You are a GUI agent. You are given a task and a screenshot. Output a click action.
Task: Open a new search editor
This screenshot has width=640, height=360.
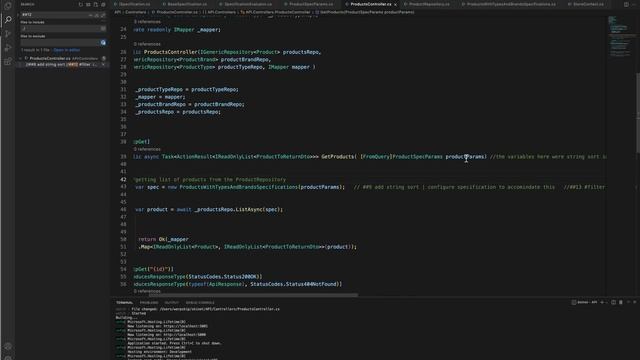point(96,4)
